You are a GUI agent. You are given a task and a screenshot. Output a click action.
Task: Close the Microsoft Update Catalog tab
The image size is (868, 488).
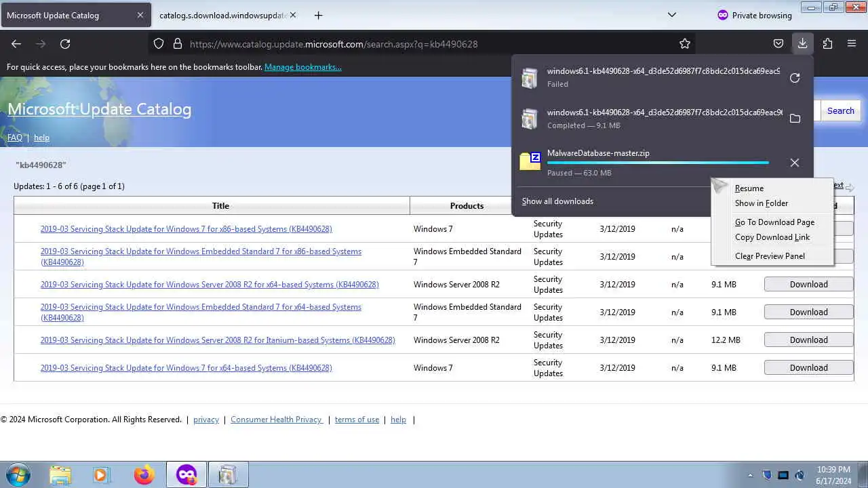pyautogui.click(x=140, y=15)
